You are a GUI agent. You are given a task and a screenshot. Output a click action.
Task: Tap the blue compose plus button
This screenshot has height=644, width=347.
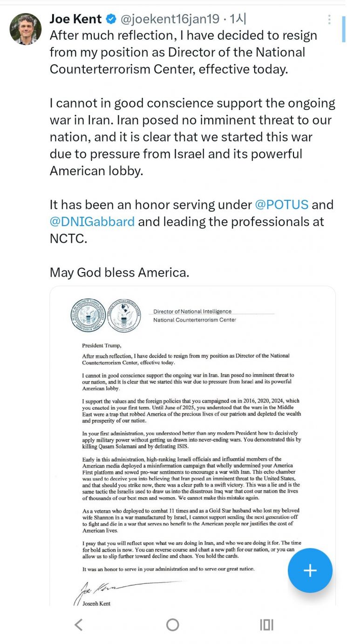click(310, 570)
